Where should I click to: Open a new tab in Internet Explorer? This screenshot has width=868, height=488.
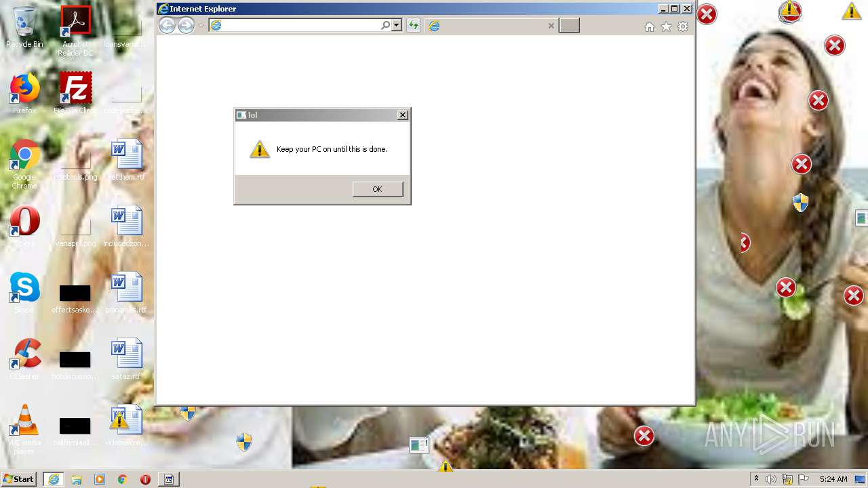pyautogui.click(x=569, y=26)
